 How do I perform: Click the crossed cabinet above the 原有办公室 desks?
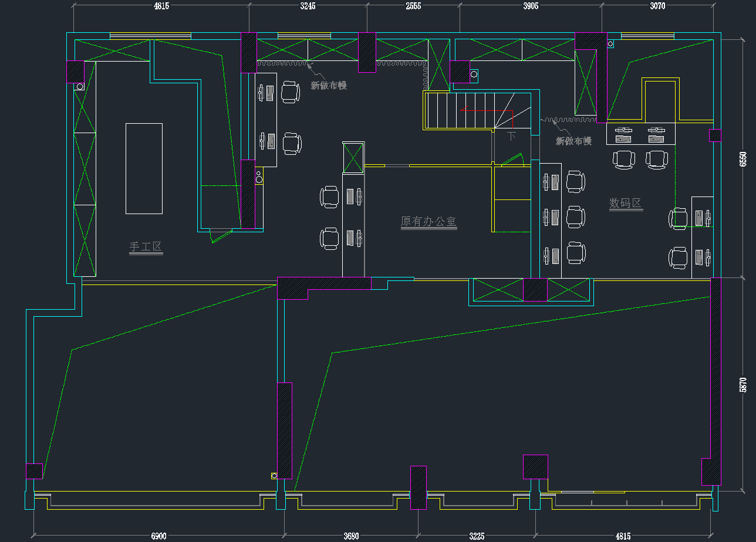pyautogui.click(x=353, y=158)
